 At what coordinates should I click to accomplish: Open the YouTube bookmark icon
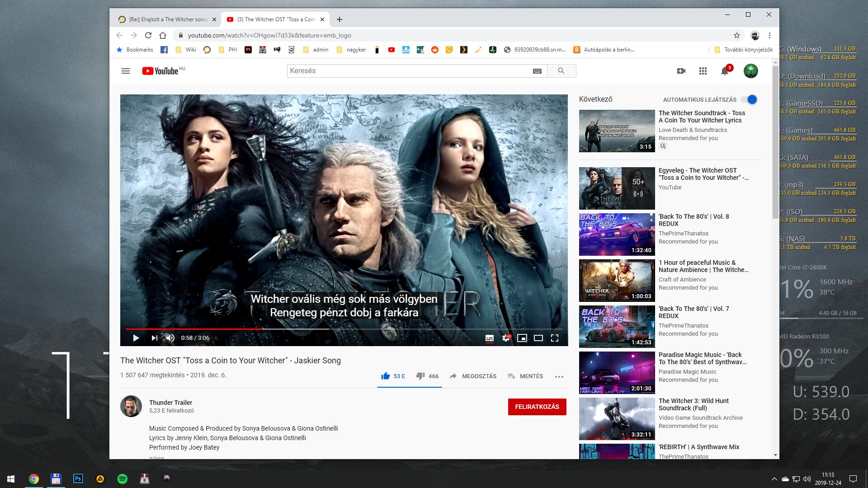pos(392,50)
